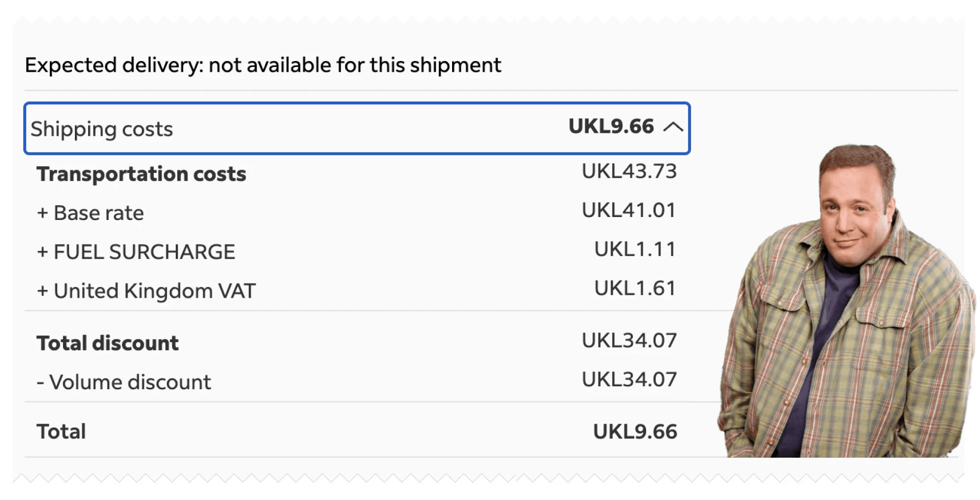Select the Total discount heading

[108, 343]
